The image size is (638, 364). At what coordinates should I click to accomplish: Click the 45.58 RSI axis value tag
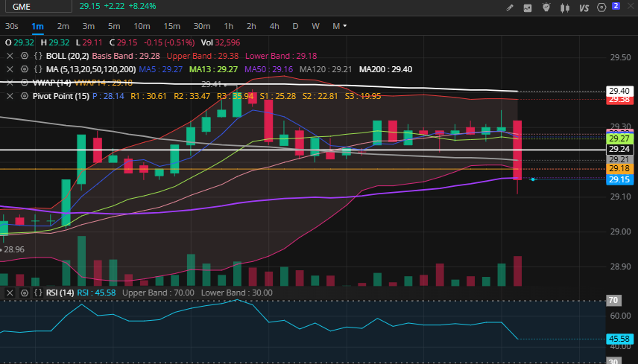click(x=619, y=339)
